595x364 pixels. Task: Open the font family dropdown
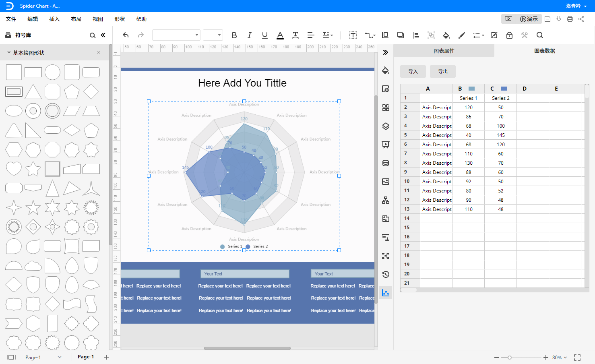coord(176,35)
